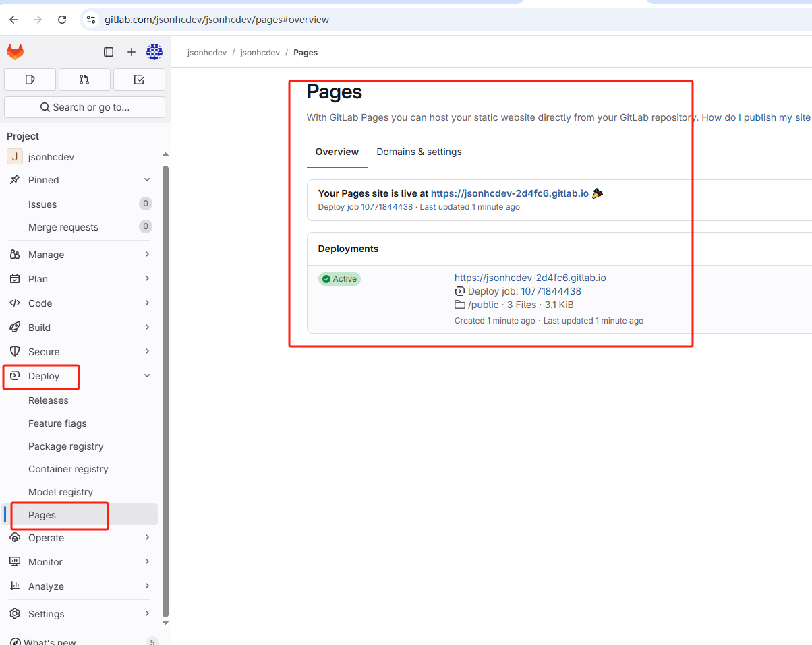This screenshot has height=645, width=812.
Task: Click sidebar scrollbar up arrow
Action: (165, 154)
